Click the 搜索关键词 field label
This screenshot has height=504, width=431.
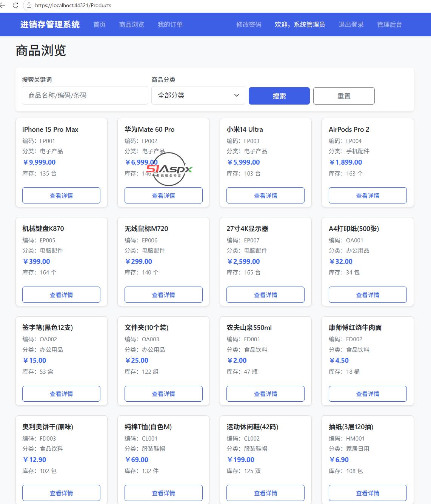[x=37, y=80]
